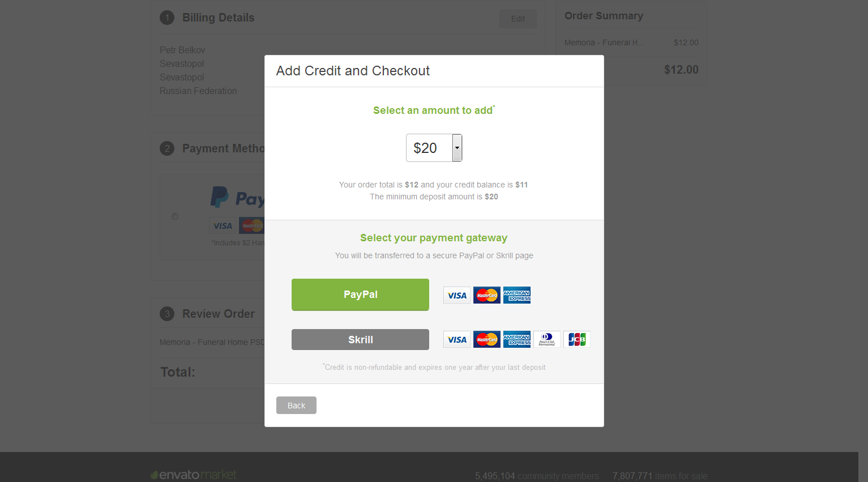Viewport: 868px width, 482px height.
Task: Click the Visa icon in Skrill row
Action: tap(457, 339)
